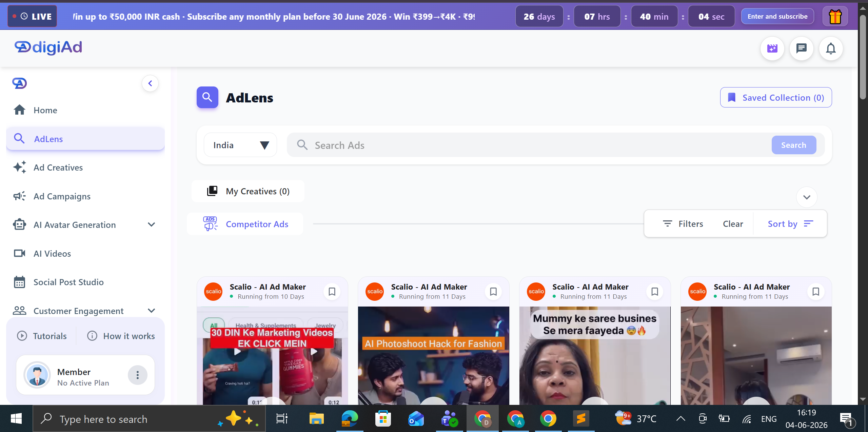This screenshot has width=868, height=432.
Task: Open the India country dropdown
Action: 240,145
